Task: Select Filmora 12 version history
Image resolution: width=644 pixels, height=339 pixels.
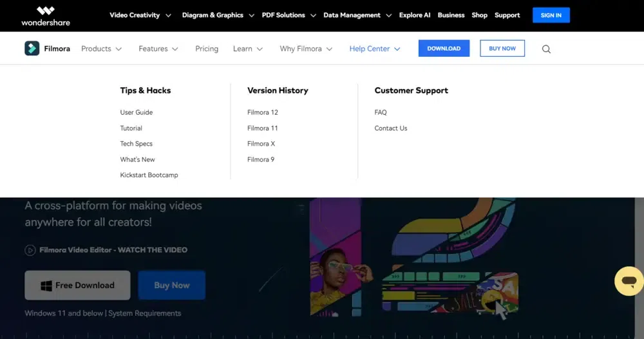Action: point(263,112)
